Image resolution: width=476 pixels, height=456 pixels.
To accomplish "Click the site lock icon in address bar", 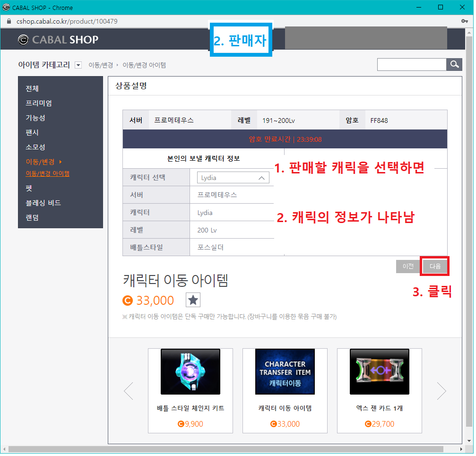I will pos(9,21).
